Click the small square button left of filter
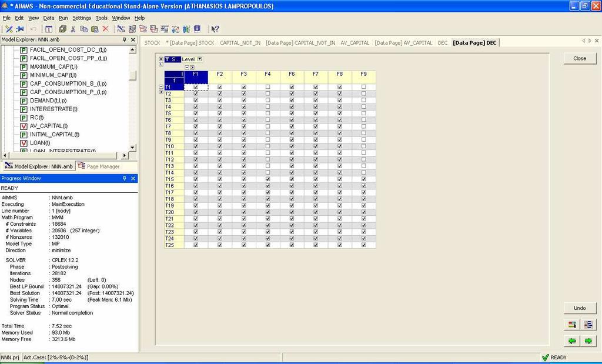 pyautogui.click(x=161, y=59)
